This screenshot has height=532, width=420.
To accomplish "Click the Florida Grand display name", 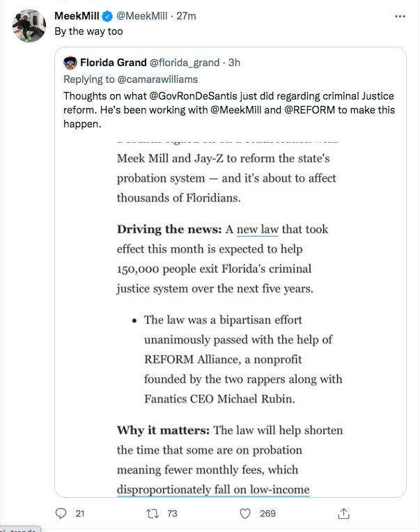I will click(114, 63).
